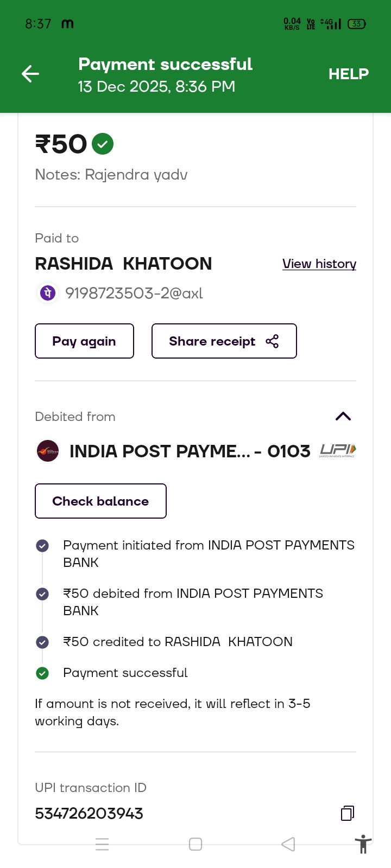Tap the share icon beside Share receipt
The image size is (391, 868).
[x=272, y=341]
